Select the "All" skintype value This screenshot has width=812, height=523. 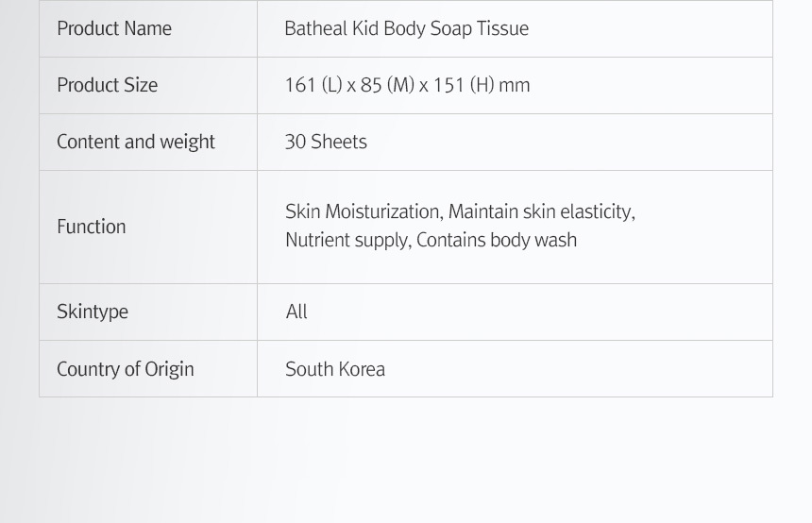296,312
